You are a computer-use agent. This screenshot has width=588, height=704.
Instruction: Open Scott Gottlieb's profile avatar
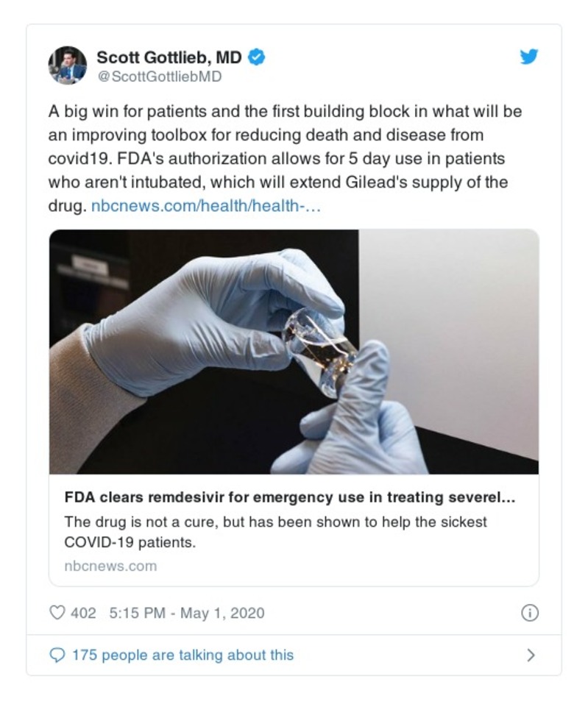click(x=68, y=65)
